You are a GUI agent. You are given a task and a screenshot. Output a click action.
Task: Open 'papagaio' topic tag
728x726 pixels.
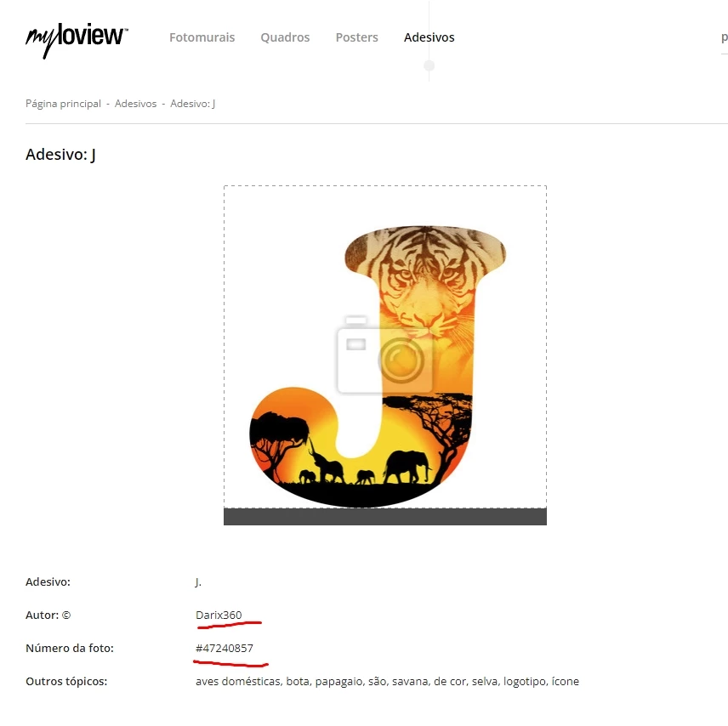pos(338,682)
